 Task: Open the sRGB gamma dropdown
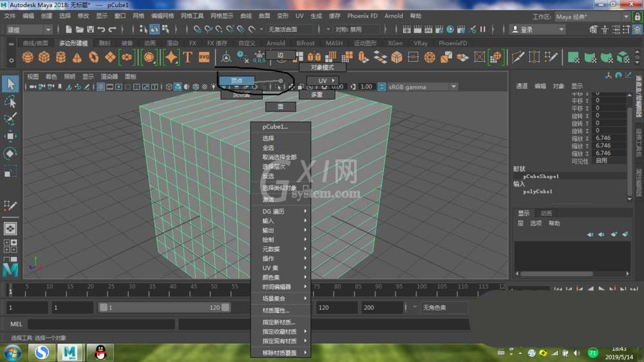(422, 87)
